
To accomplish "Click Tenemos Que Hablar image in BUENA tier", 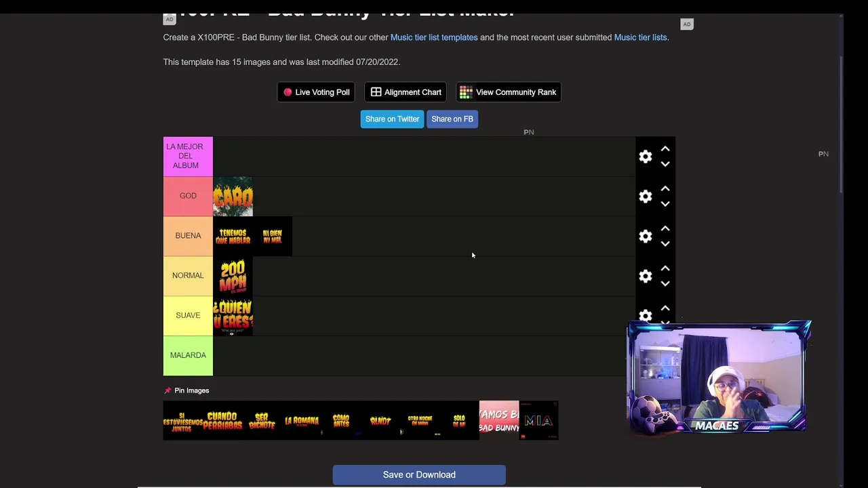I will 233,237.
